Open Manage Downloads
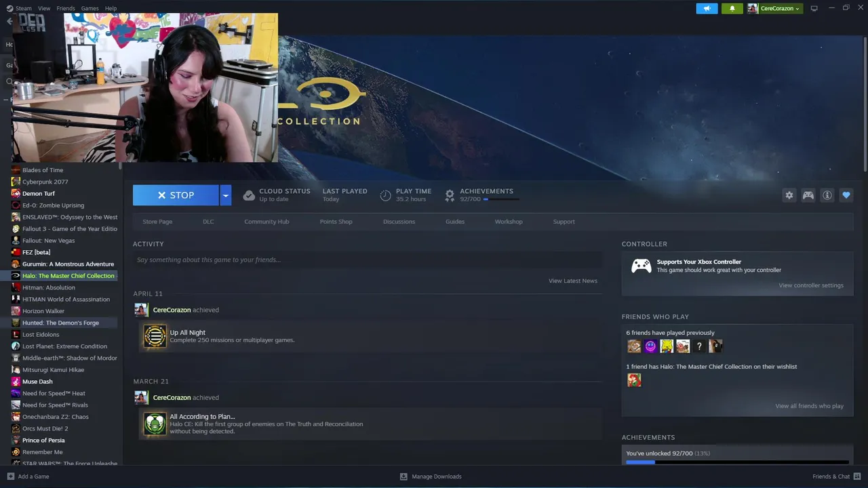 click(x=431, y=476)
